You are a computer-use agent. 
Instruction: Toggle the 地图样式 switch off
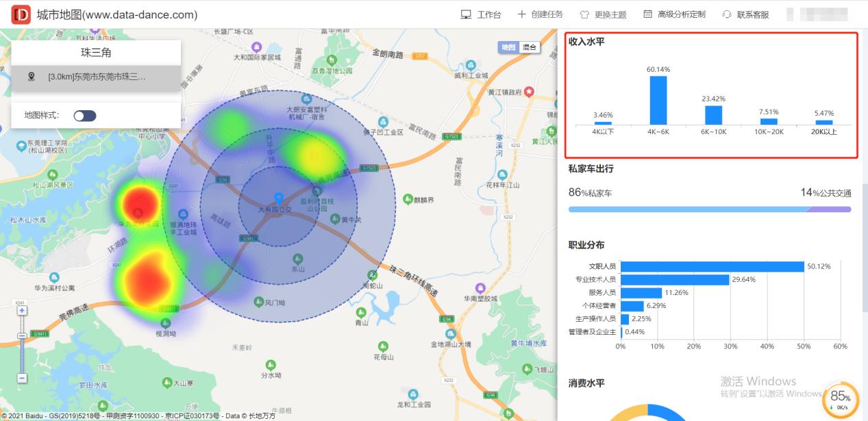tap(85, 115)
